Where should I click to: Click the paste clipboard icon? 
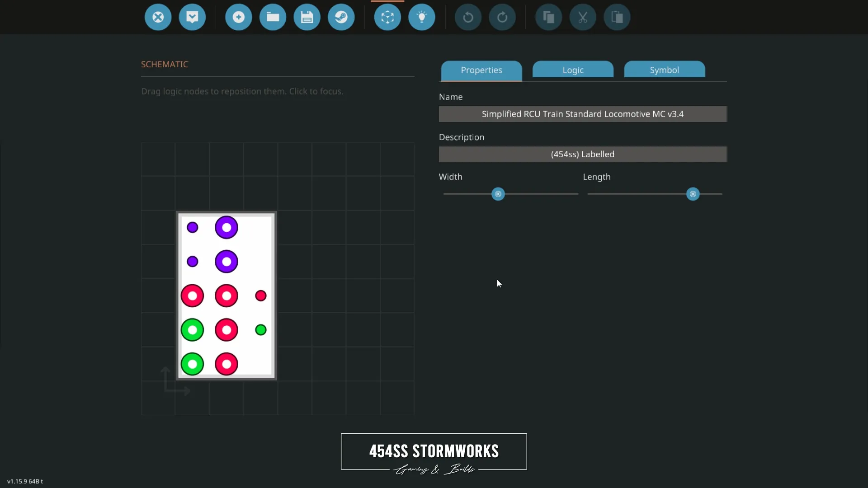[x=617, y=17]
